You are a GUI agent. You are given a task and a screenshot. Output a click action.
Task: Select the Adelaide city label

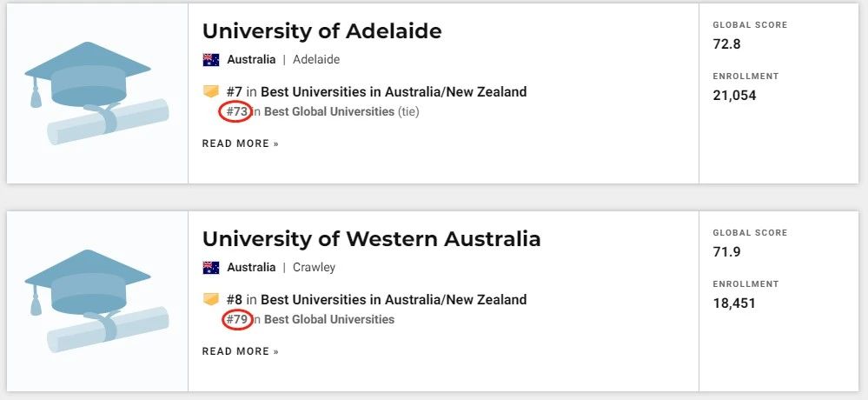(316, 60)
